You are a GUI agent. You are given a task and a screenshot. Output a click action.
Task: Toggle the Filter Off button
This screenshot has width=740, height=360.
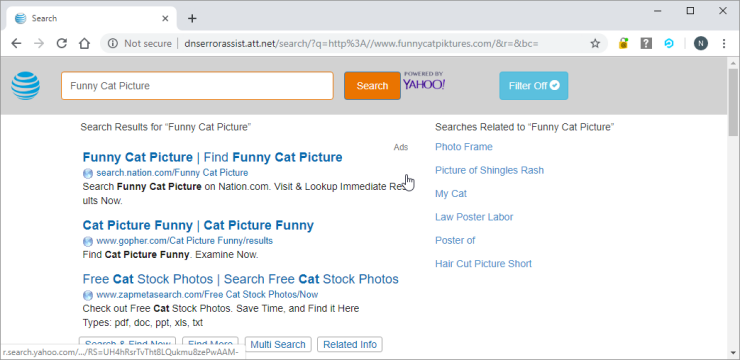(534, 85)
